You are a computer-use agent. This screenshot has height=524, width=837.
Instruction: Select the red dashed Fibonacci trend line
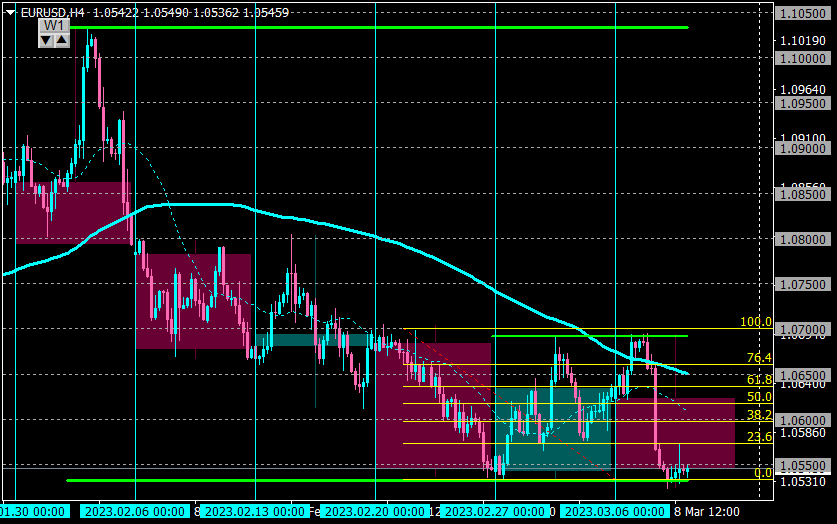pyautogui.click(x=507, y=403)
